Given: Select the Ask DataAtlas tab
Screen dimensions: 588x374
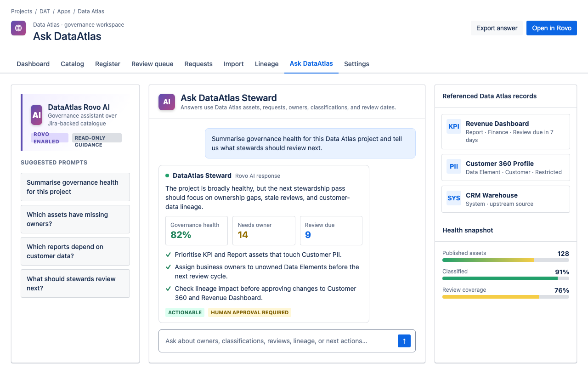Looking at the screenshot, I should pos(311,64).
